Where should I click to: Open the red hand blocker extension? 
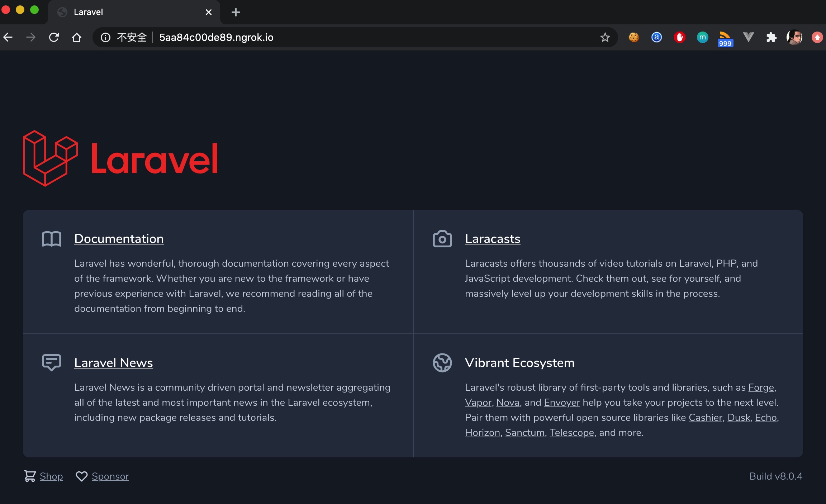click(679, 37)
